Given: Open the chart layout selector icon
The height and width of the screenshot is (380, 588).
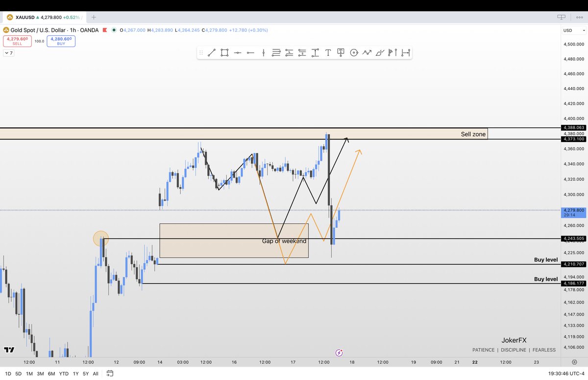Looking at the screenshot, I should [x=562, y=17].
